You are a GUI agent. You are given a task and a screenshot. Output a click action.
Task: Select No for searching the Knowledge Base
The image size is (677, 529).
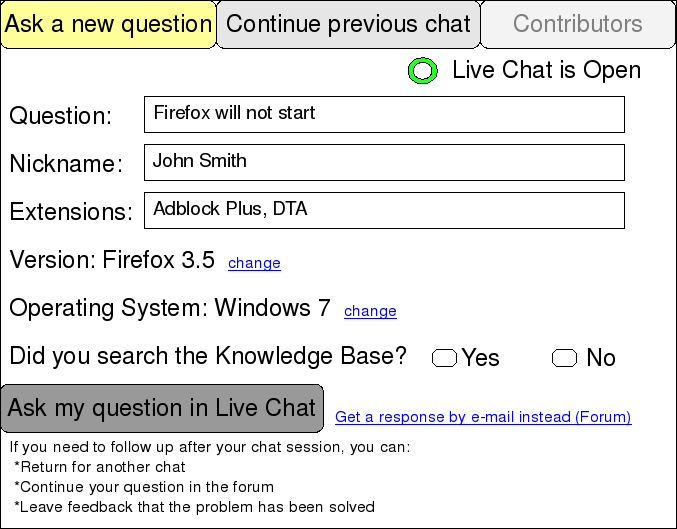564,358
